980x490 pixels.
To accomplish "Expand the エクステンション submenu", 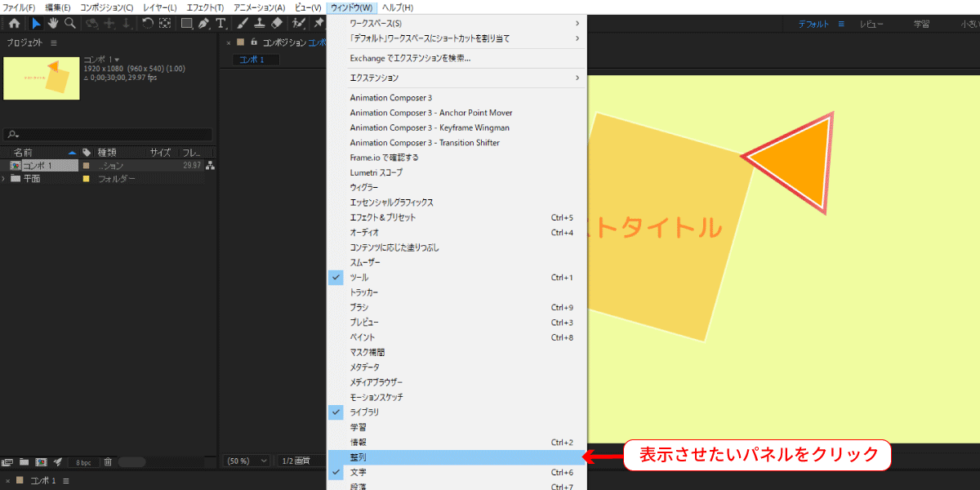I will tap(457, 78).
